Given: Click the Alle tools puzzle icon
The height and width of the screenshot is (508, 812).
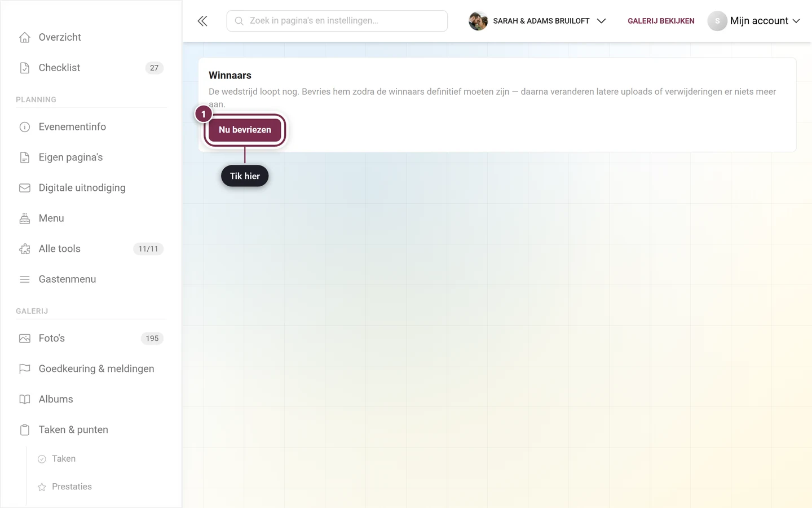Looking at the screenshot, I should click(x=25, y=249).
